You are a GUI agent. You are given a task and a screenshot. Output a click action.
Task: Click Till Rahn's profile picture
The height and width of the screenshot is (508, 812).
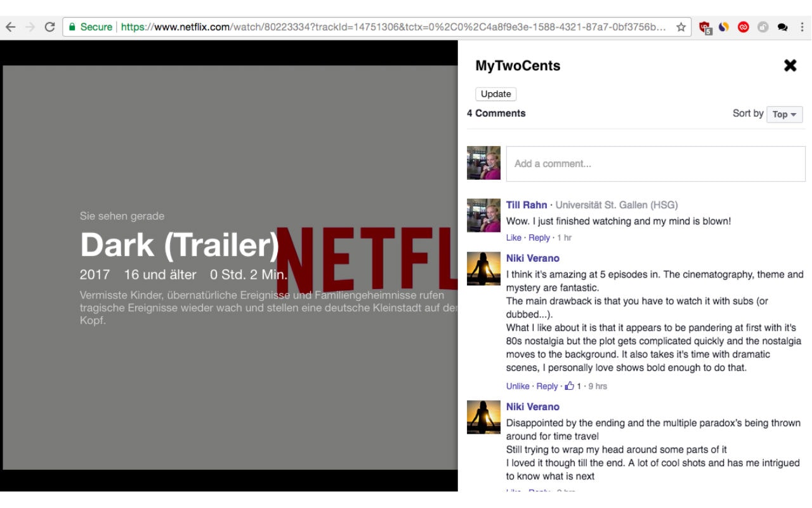tap(483, 215)
